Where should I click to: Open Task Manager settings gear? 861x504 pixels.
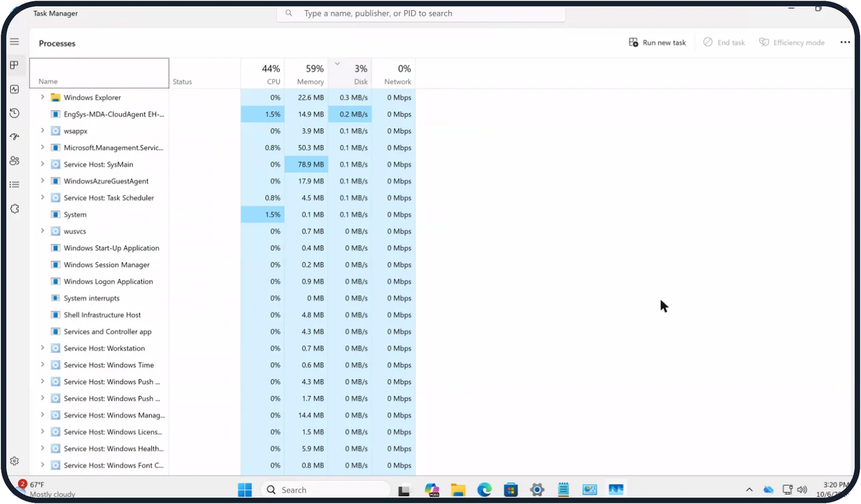(14, 461)
